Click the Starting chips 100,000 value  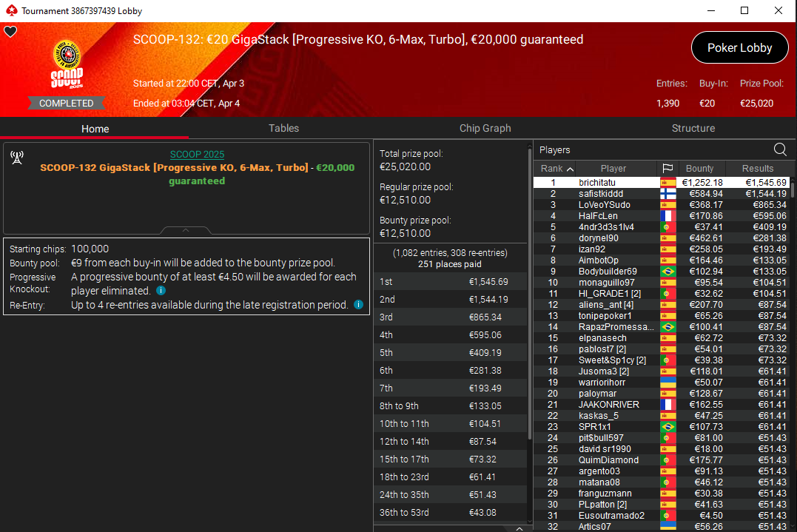click(x=90, y=249)
